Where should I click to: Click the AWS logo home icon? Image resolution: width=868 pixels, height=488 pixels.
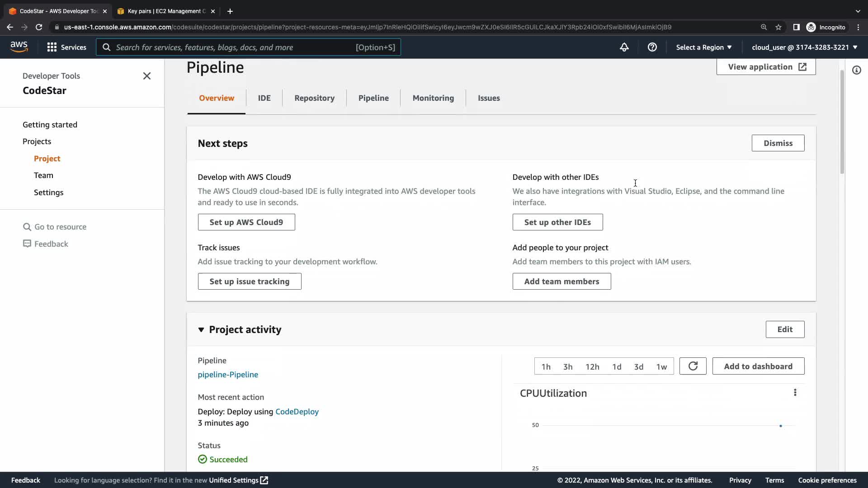tap(19, 47)
